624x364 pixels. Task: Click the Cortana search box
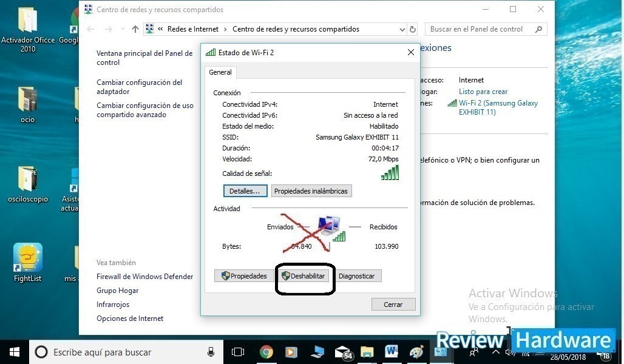point(126,352)
